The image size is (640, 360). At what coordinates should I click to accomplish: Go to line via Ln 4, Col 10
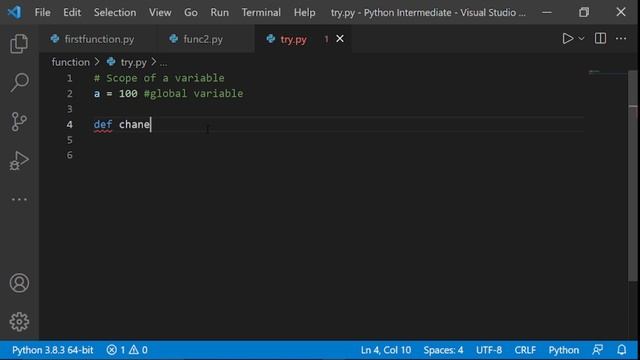click(386, 350)
